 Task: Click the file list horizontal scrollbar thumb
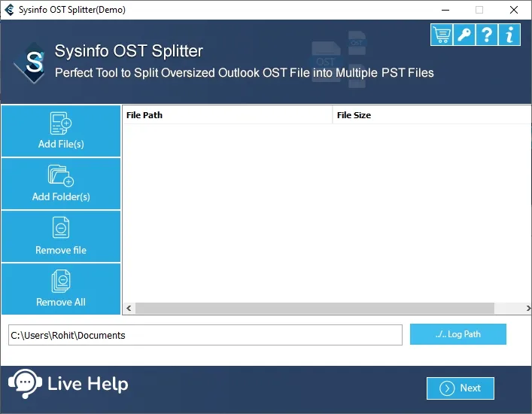click(x=315, y=308)
